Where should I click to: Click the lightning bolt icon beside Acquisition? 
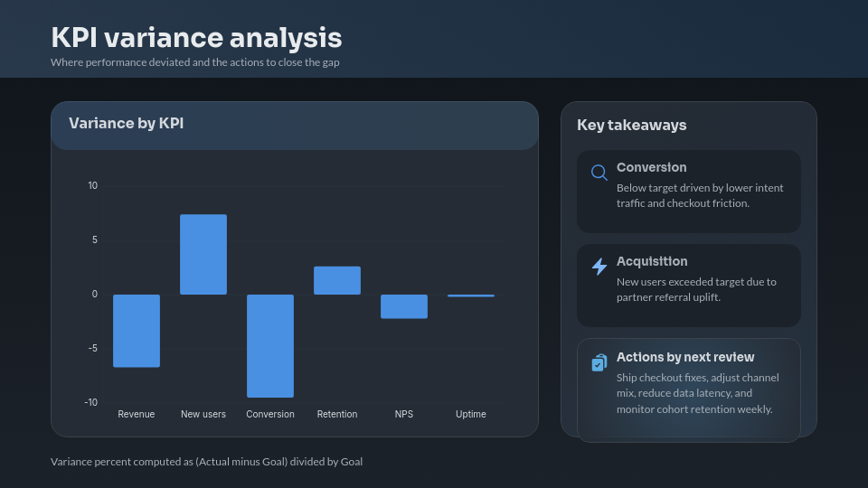(599, 267)
